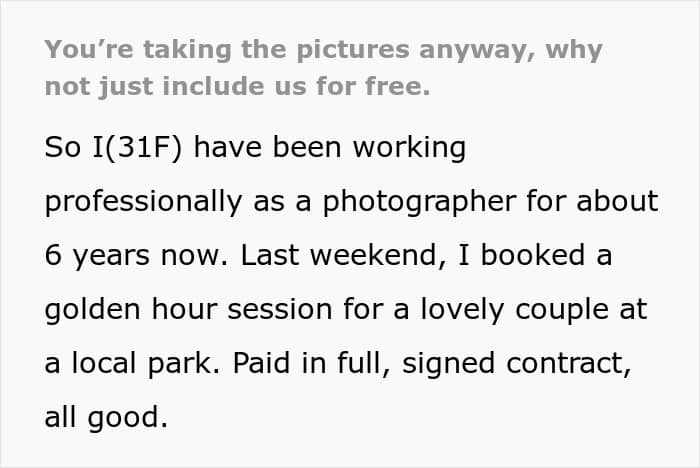
Task: Click the word "professionally" in the paragraph
Action: click(143, 202)
